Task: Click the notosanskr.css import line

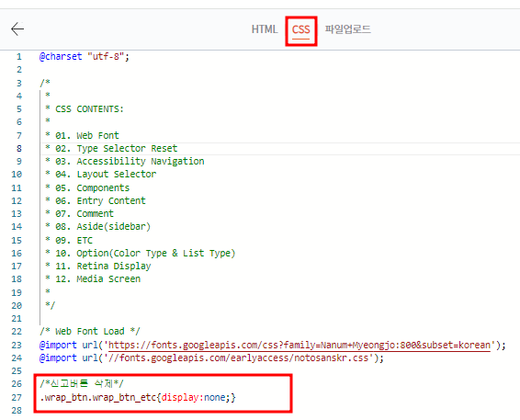Action: tap(211, 358)
